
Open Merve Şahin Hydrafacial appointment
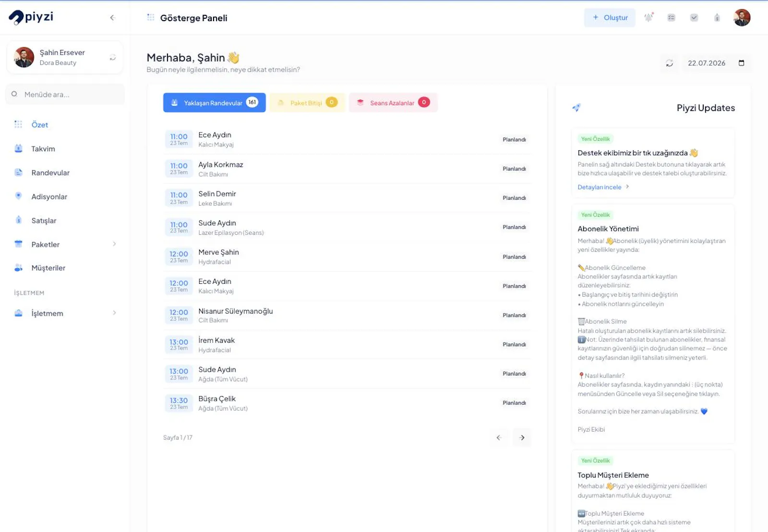point(347,257)
